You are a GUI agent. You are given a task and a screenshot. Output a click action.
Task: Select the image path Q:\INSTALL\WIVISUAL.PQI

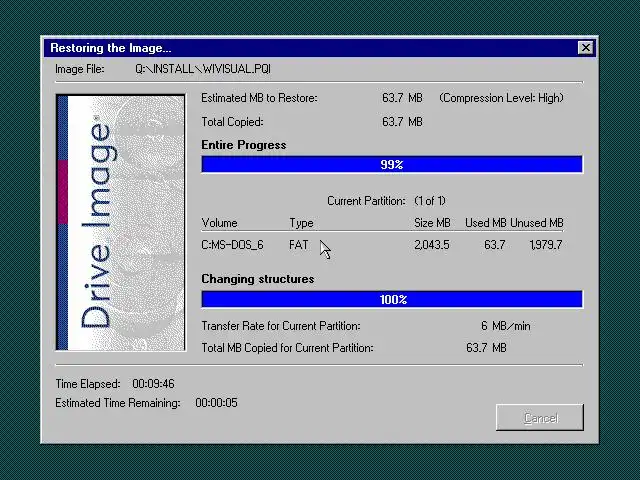[x=203, y=69]
